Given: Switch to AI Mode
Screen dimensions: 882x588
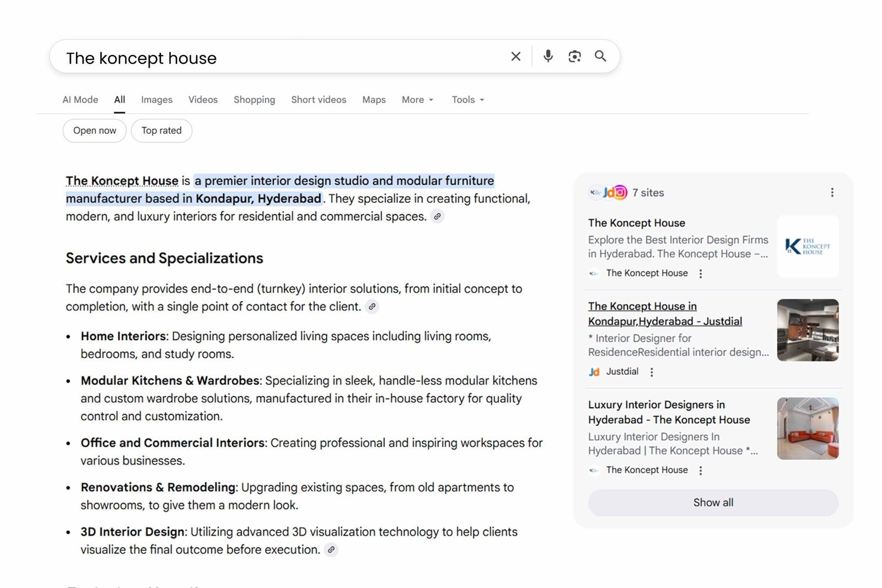Looking at the screenshot, I should point(80,100).
